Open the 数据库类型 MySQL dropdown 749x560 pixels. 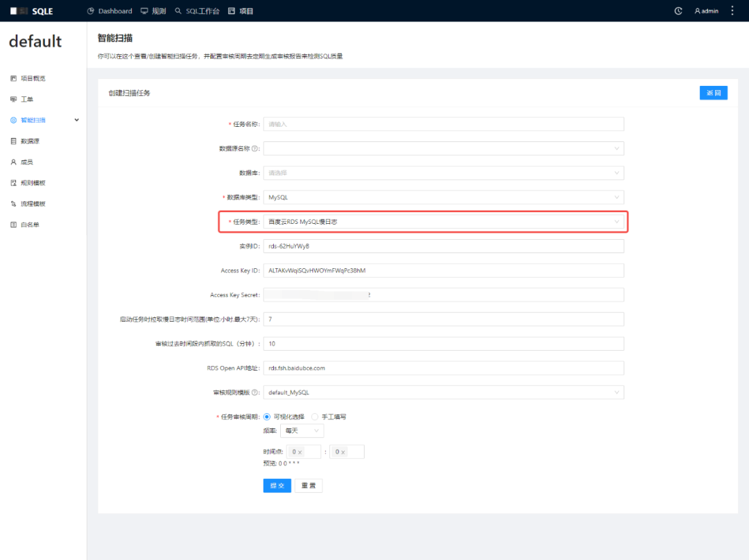coord(443,197)
